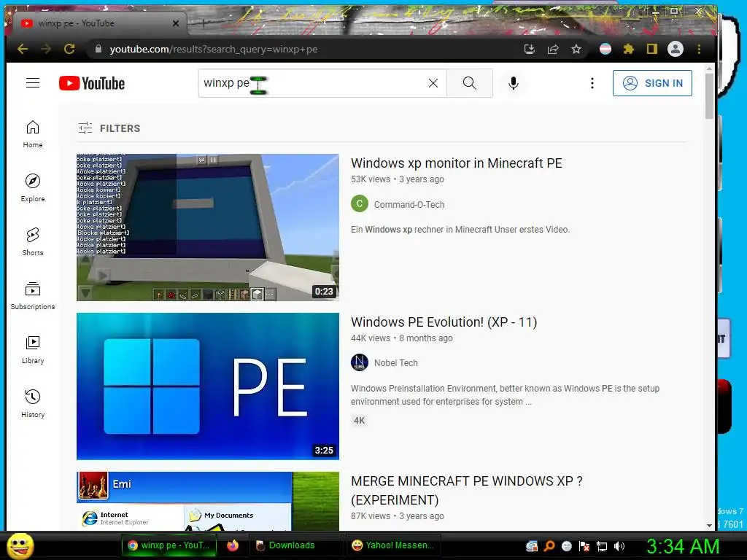The height and width of the screenshot is (560, 747).
Task: Open Chrome profile avatar
Action: [x=676, y=49]
